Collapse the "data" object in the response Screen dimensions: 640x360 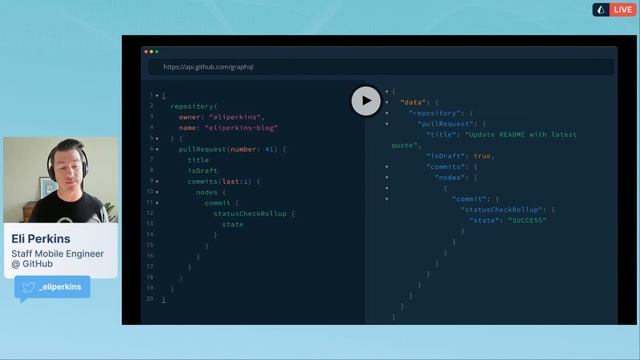(x=387, y=102)
